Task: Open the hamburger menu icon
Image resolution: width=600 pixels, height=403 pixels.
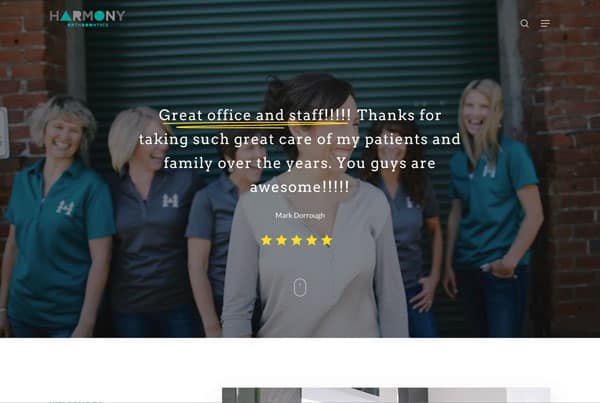Action: click(545, 23)
